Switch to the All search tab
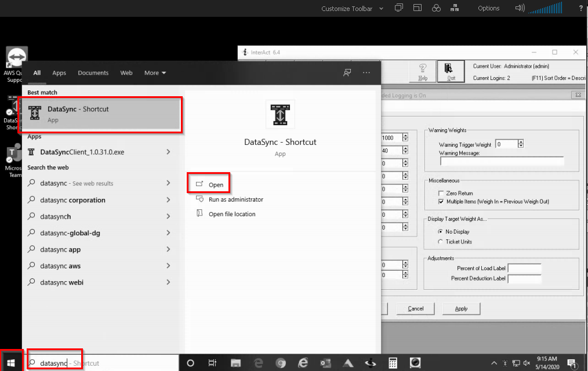 coord(37,72)
